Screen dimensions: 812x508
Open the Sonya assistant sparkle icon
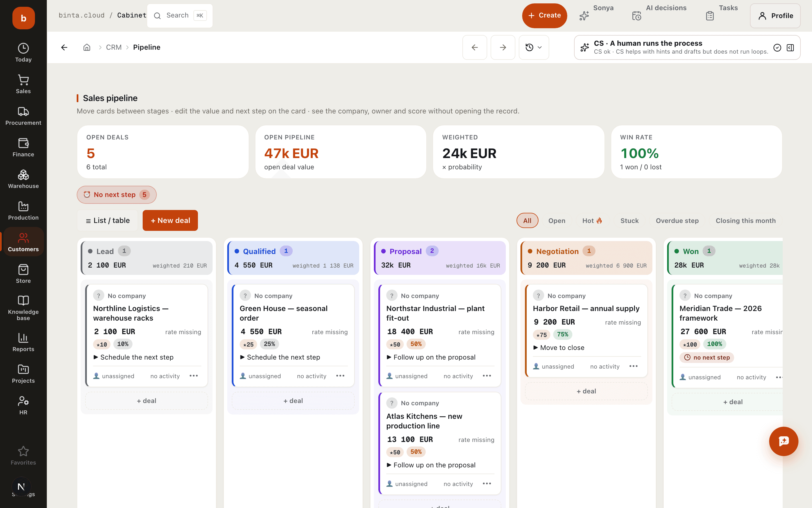click(584, 16)
